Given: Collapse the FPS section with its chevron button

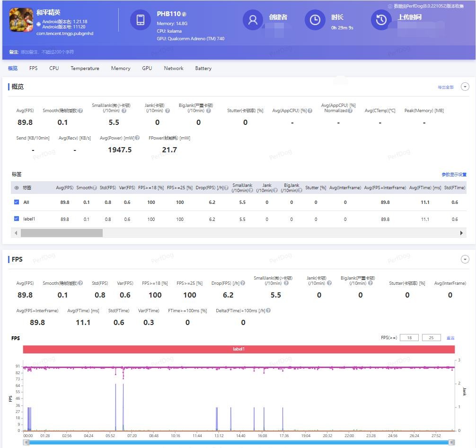Looking at the screenshot, I should point(465,260).
